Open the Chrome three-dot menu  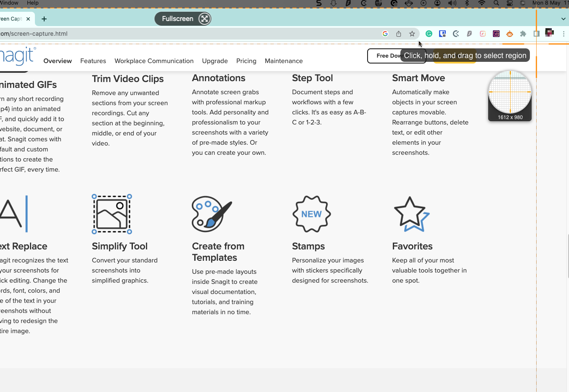click(564, 34)
